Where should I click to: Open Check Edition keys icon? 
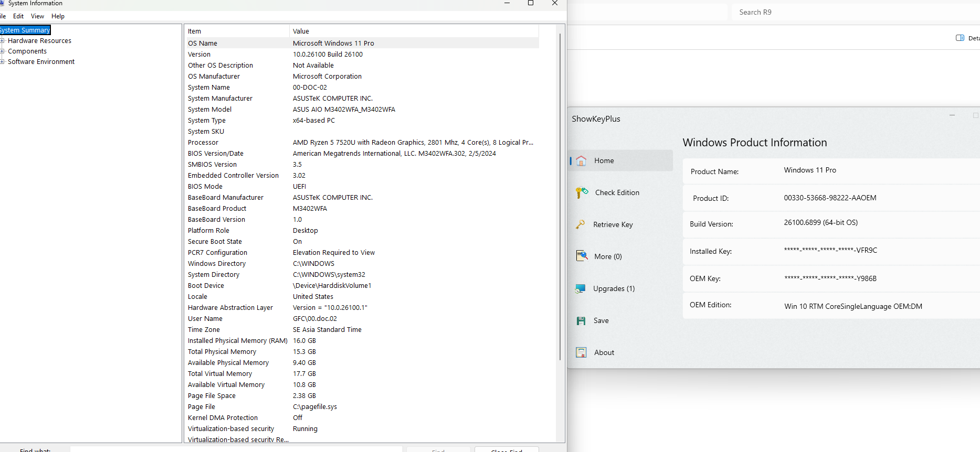(582, 193)
